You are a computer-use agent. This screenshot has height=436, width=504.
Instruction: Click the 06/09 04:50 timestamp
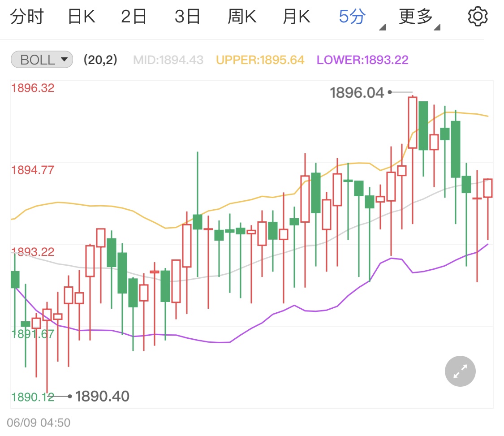[x=39, y=423]
